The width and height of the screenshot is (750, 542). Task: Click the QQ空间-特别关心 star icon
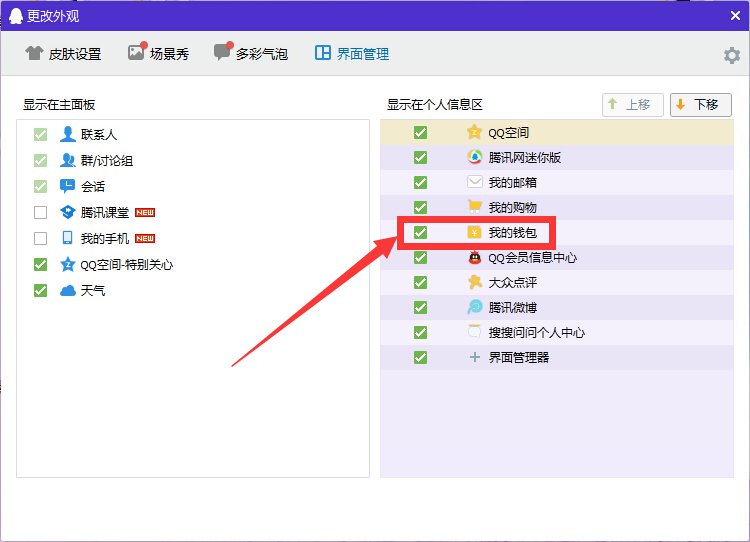[x=67, y=264]
